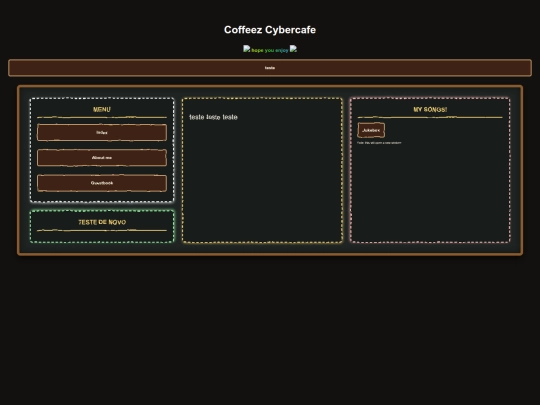Click the 'Coffeez Cybercafe' page title
The image size is (540, 405).
click(270, 30)
